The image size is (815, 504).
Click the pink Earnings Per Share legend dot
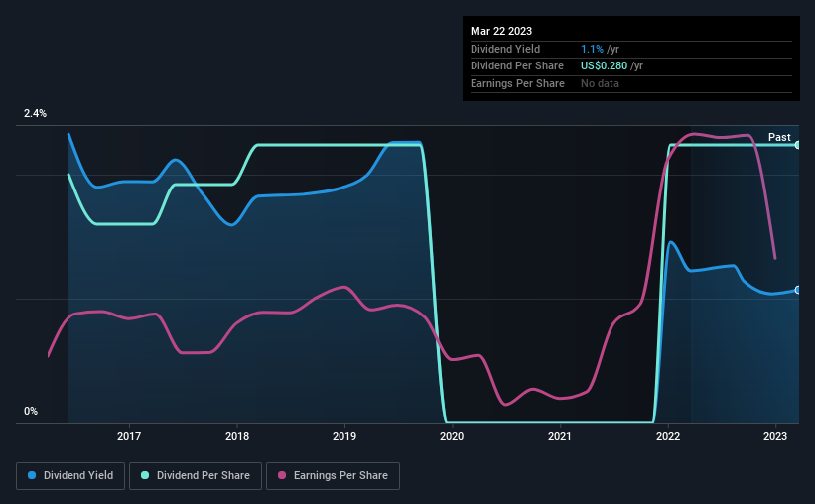click(x=282, y=475)
